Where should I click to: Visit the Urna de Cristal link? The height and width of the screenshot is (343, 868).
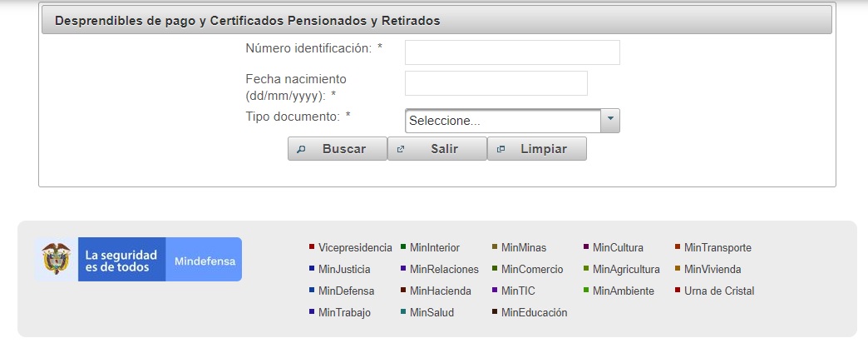tap(719, 291)
